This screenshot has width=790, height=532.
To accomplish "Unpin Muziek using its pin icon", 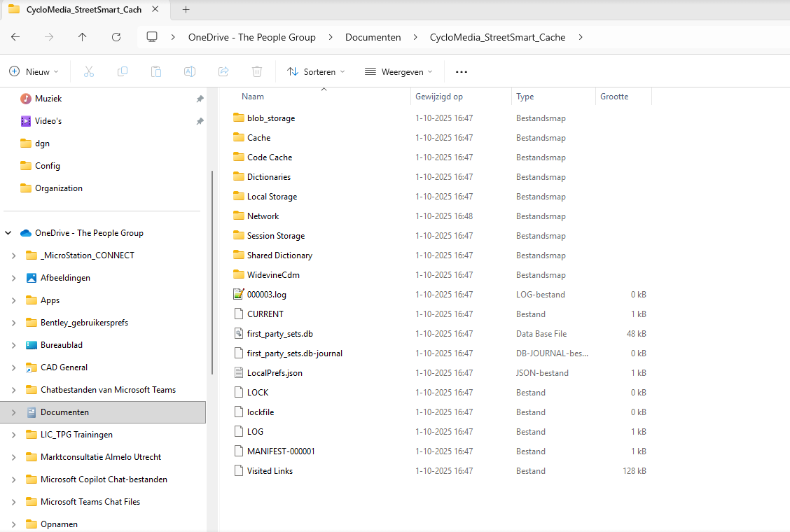I will point(200,99).
